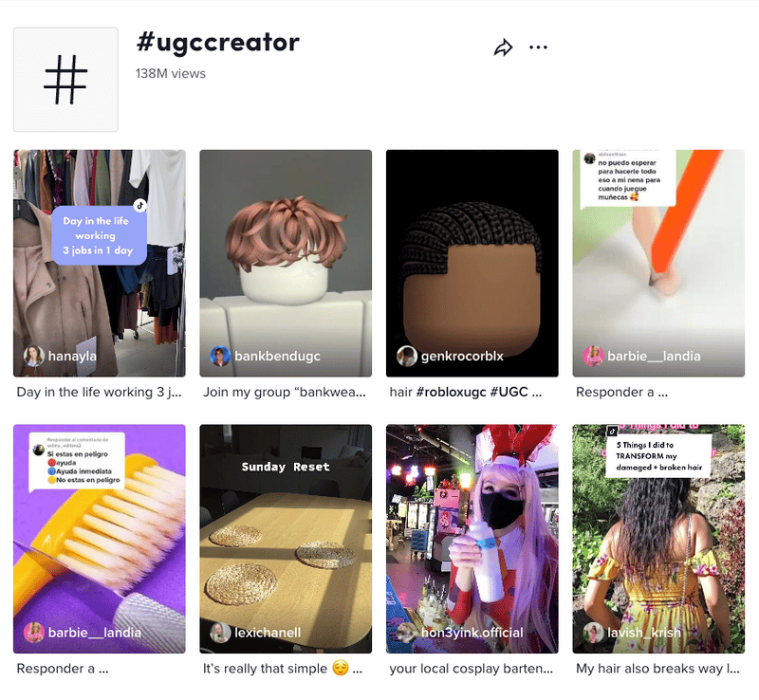Play the braided hair Roblox video
Image resolution: width=759 pixels, height=700 pixels.
[x=472, y=263]
